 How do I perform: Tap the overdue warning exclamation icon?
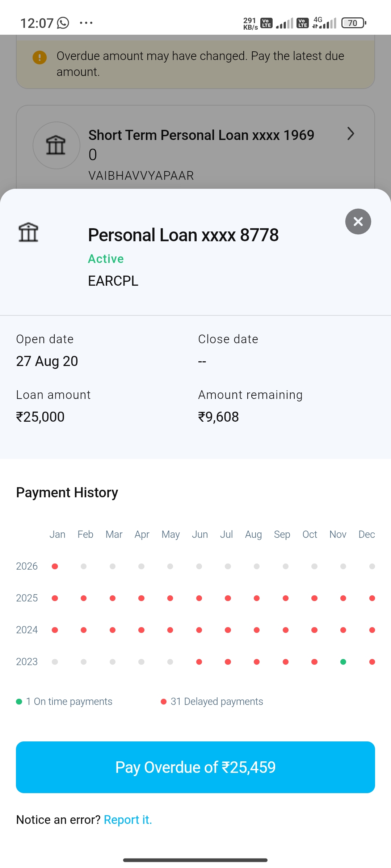click(x=39, y=57)
